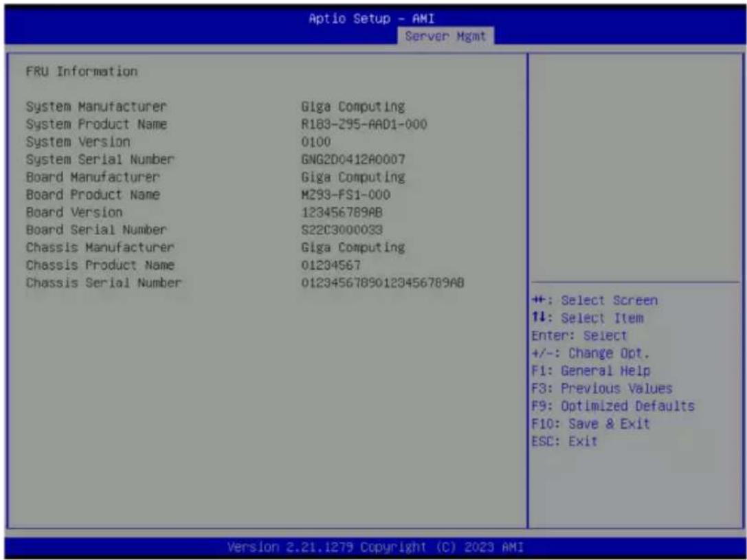Click the F3: Previous Values hint
Image resolution: width=747 pixels, height=560 pixels.
coord(602,389)
